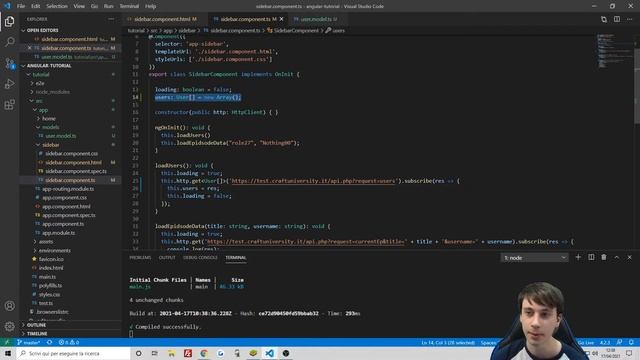Create a new terminal with plus icon
The width and height of the screenshot is (640, 360).
(578, 258)
